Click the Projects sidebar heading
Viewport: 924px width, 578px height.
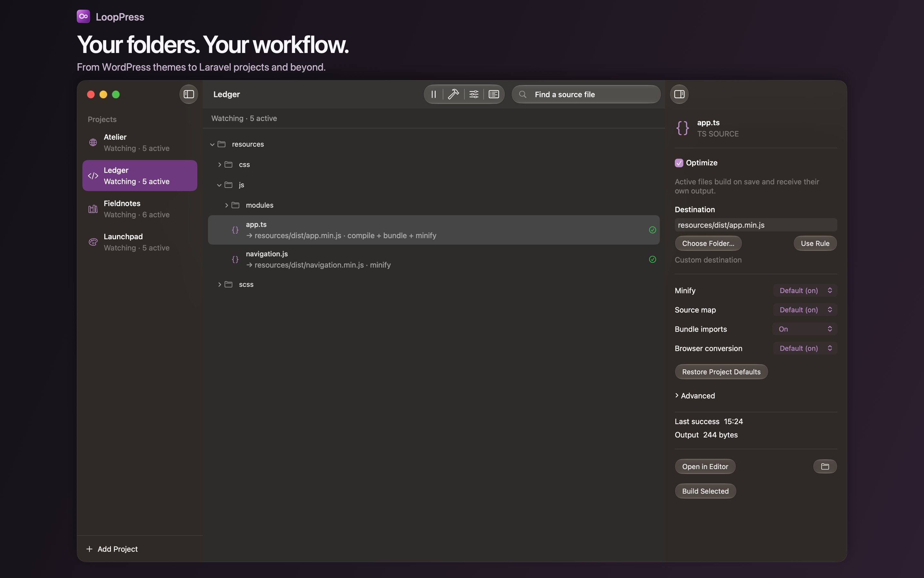coord(102,119)
